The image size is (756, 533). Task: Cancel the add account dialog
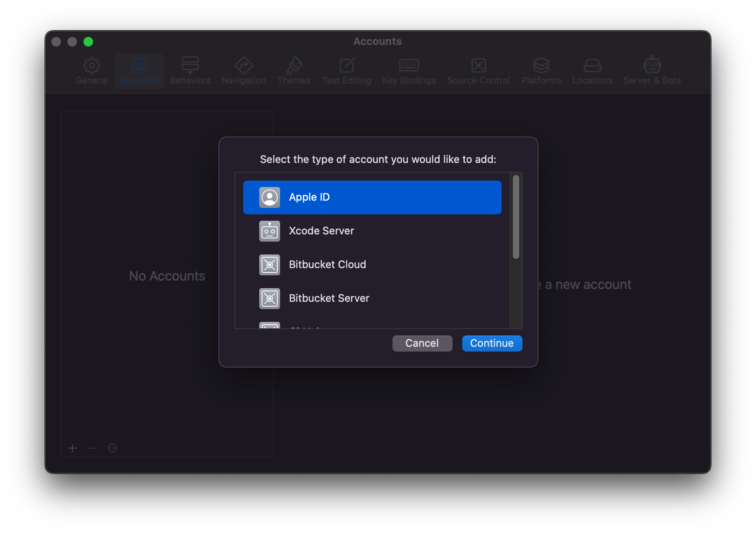tap(422, 343)
